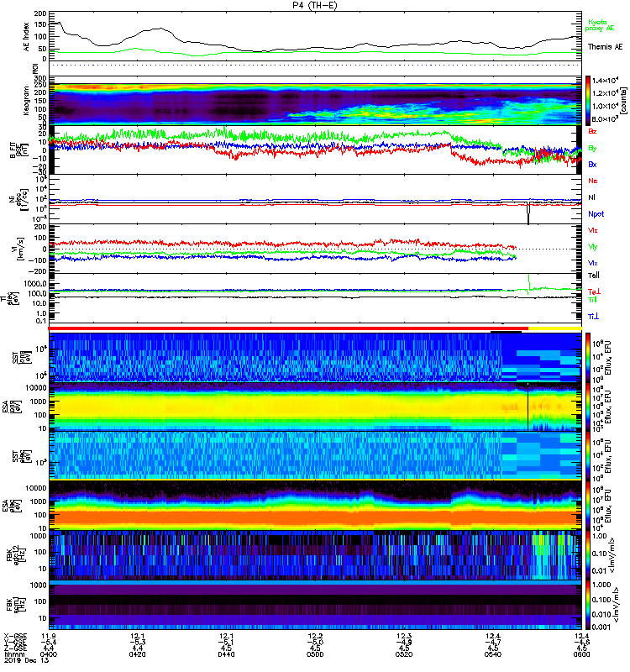Click the 8.0×10³ Keogram color bar tick
Screen dimensions: 630x672
coord(605,119)
